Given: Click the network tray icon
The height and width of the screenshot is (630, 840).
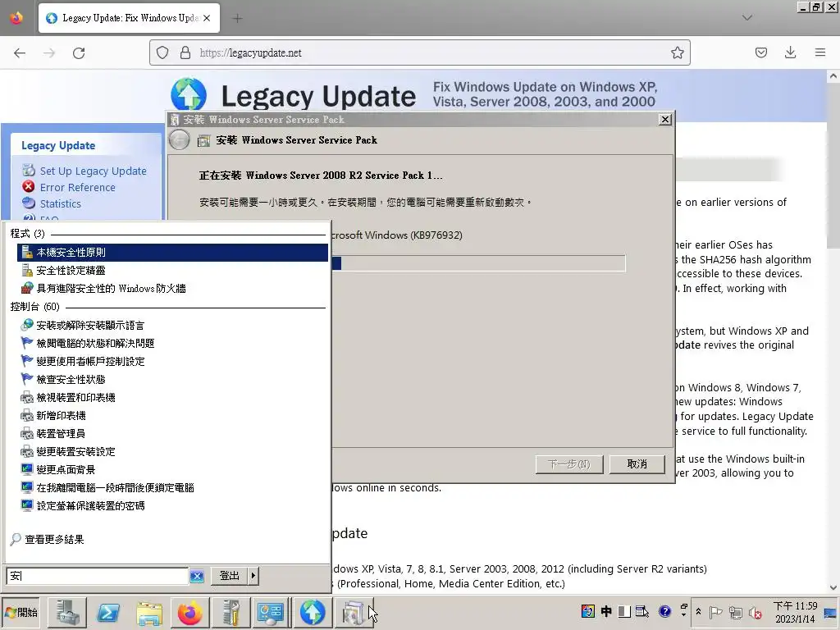Looking at the screenshot, I should point(736,612).
